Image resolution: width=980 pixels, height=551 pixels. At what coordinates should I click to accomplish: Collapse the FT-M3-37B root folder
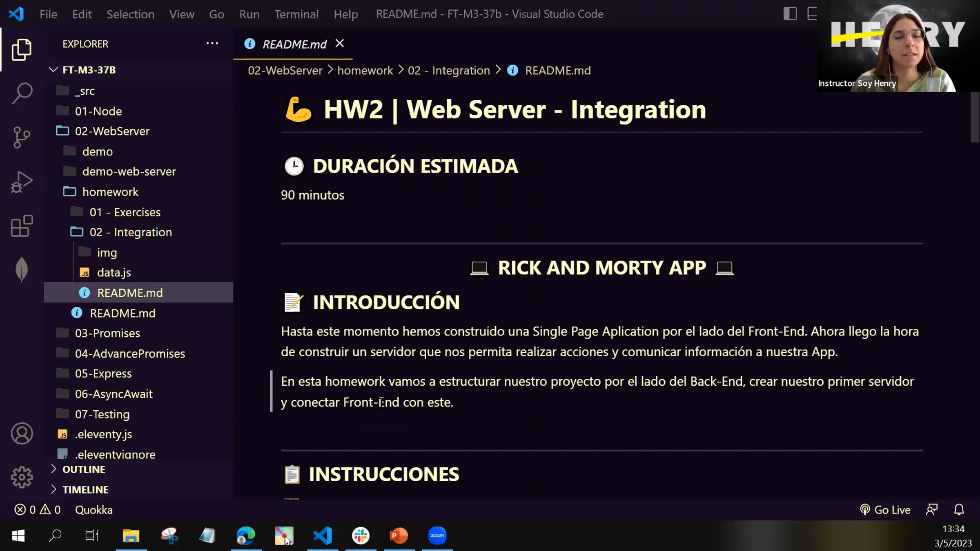53,70
